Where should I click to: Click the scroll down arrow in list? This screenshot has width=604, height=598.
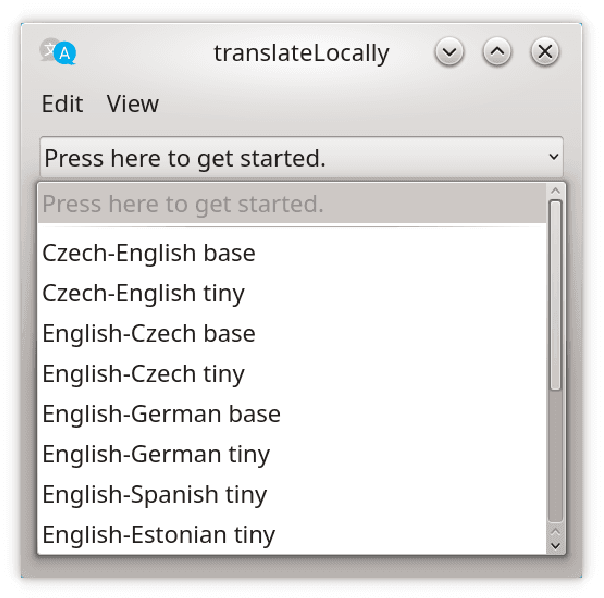(x=556, y=544)
